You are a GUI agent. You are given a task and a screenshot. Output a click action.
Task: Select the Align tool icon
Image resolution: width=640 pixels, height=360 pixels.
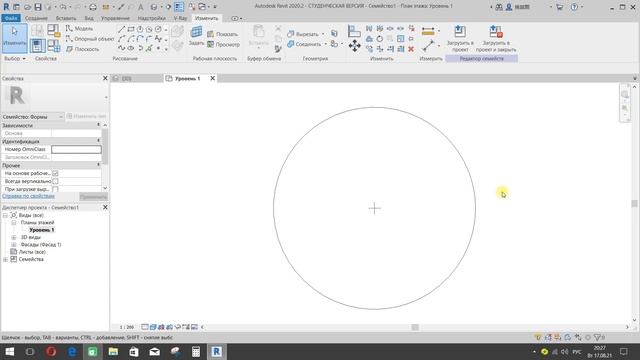pos(354,31)
